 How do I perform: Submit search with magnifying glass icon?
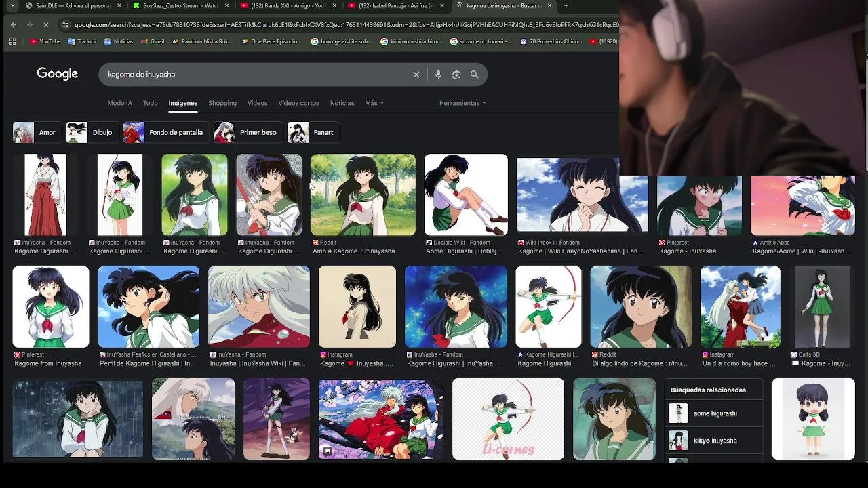pos(475,75)
